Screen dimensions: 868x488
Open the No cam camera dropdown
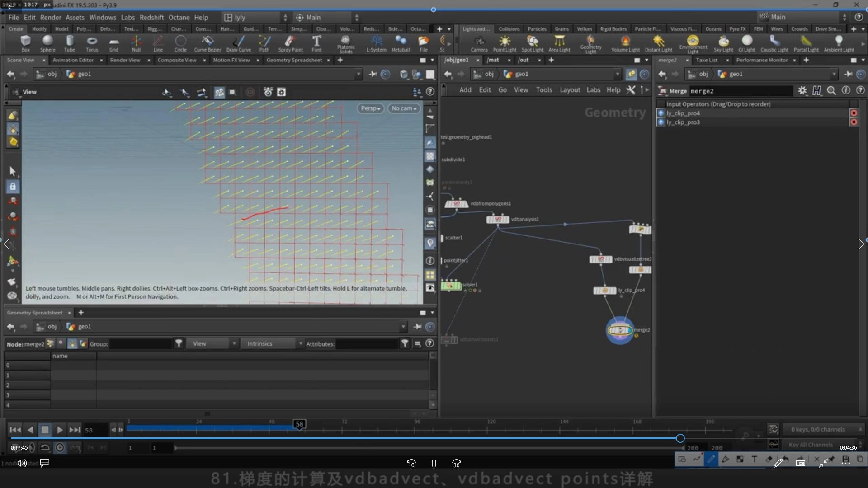[x=404, y=108]
